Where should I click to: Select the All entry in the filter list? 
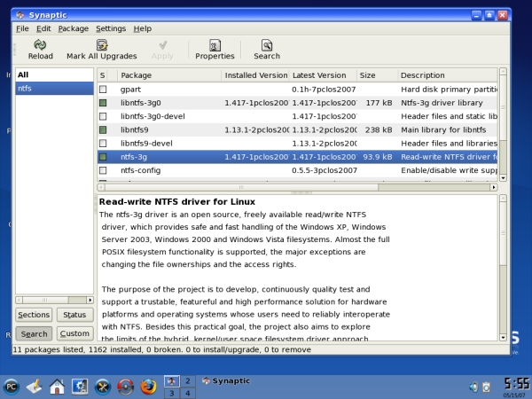click(54, 74)
